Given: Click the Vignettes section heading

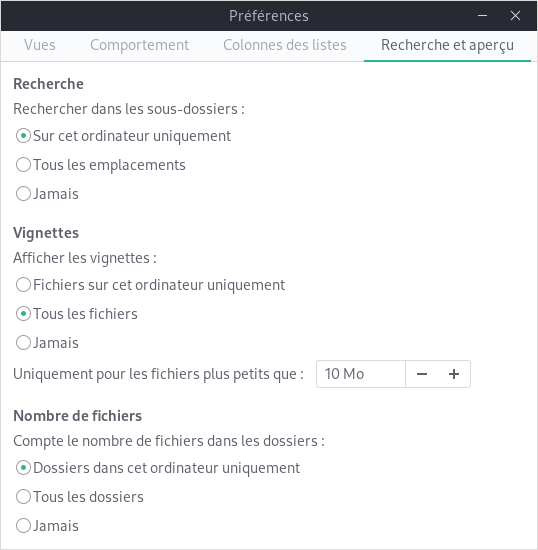Looking at the screenshot, I should (46, 233).
